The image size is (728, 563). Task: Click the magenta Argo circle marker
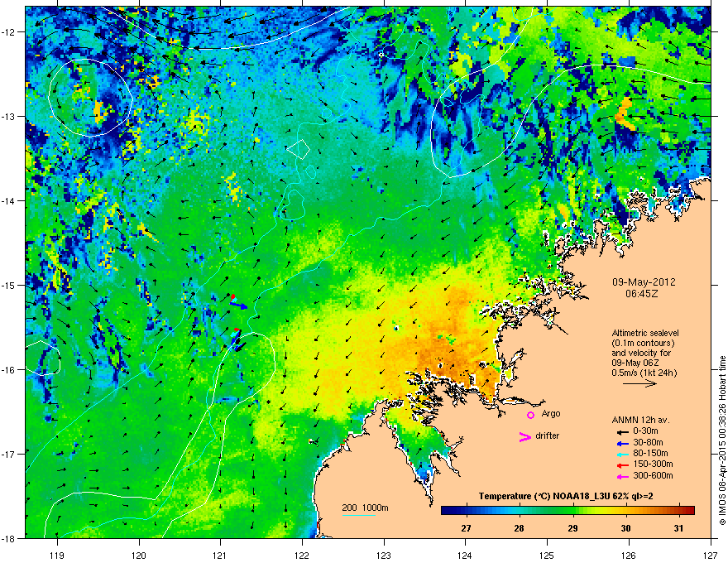coord(530,415)
